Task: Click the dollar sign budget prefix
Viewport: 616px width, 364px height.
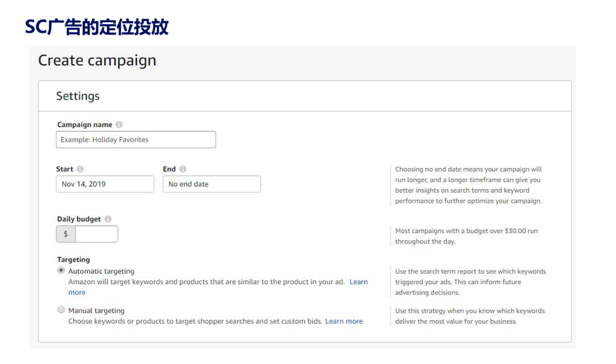Action: coord(66,234)
